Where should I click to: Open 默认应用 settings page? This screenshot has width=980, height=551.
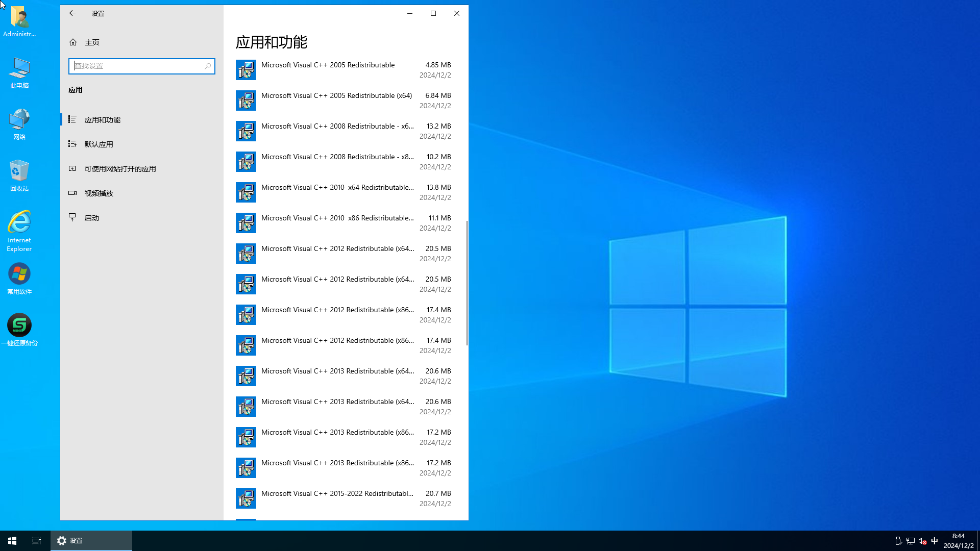pyautogui.click(x=142, y=144)
